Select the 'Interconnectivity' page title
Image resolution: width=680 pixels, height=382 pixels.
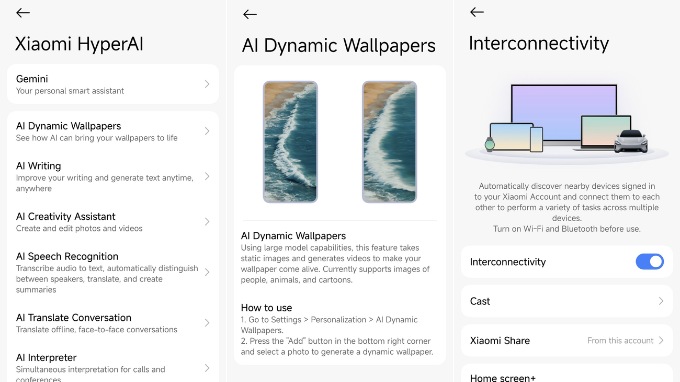coord(539,43)
